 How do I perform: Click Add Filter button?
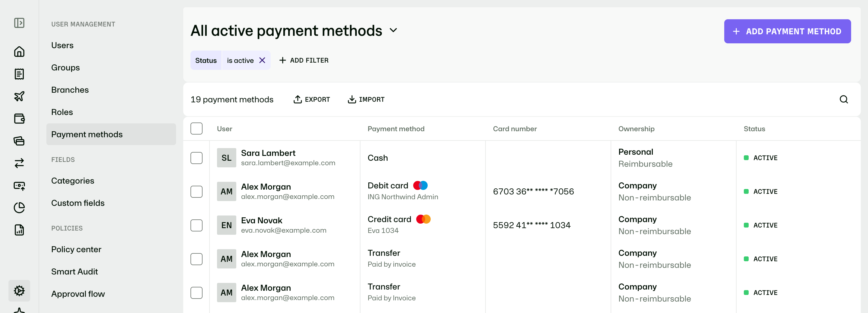click(304, 60)
